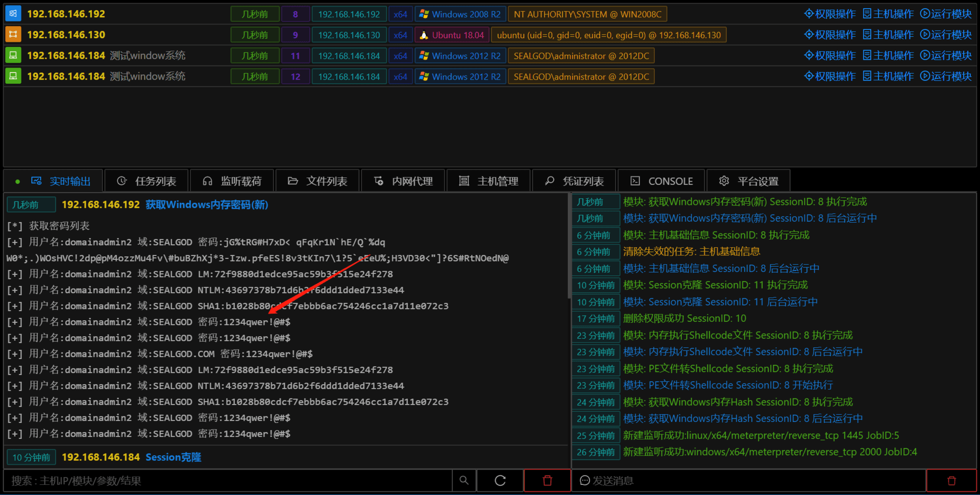This screenshot has height=495, width=980.
Task: Click the refresh output button
Action: [x=500, y=480]
